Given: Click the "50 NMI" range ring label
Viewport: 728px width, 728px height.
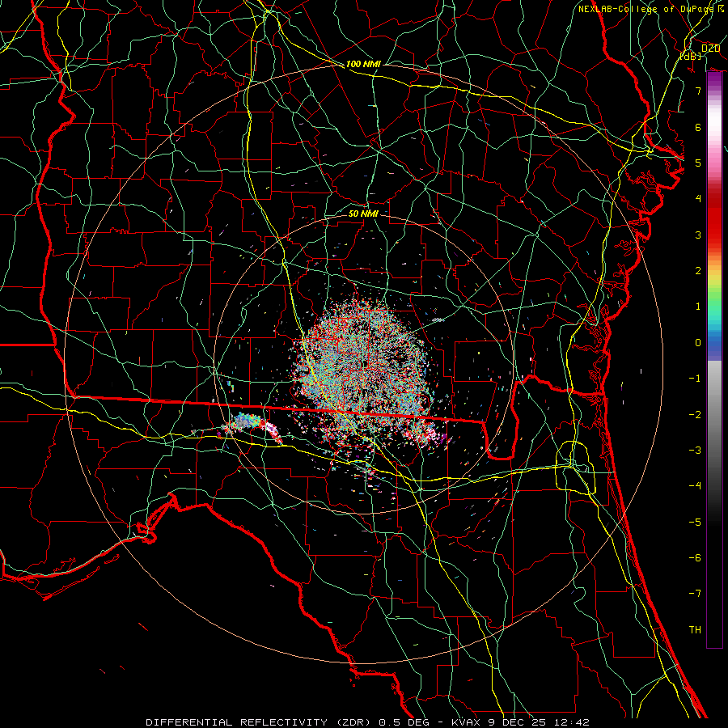Looking at the screenshot, I should (x=363, y=214).
